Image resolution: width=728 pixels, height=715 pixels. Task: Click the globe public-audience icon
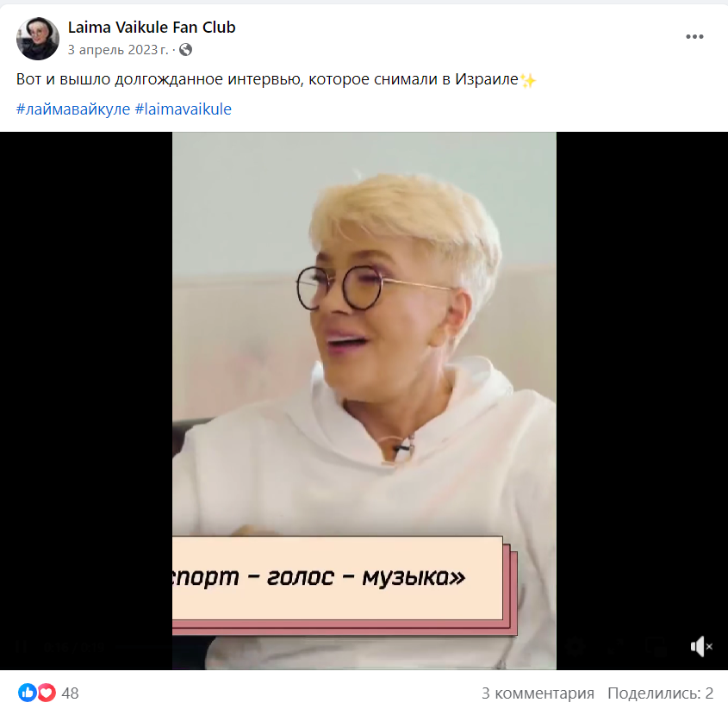pyautogui.click(x=186, y=50)
